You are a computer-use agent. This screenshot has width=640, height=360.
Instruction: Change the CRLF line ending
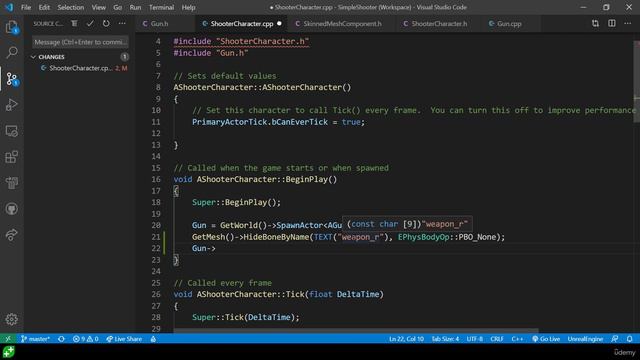[497, 339]
